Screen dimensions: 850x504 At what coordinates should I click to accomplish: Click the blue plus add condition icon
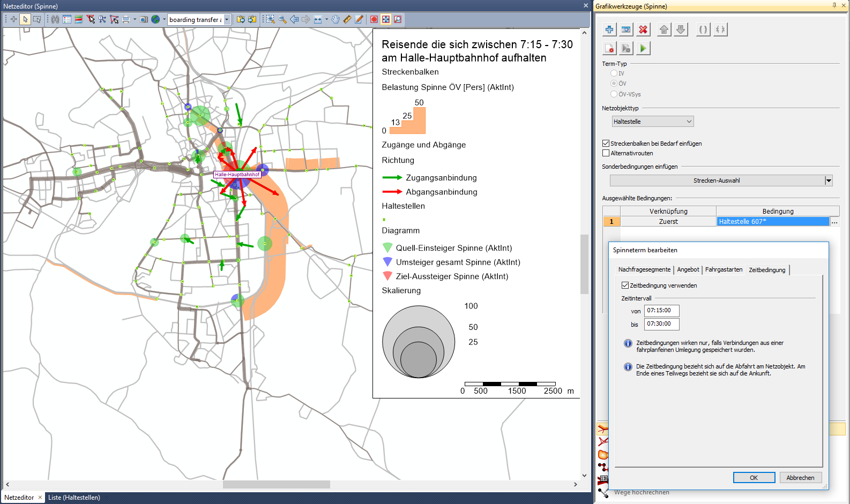(609, 29)
